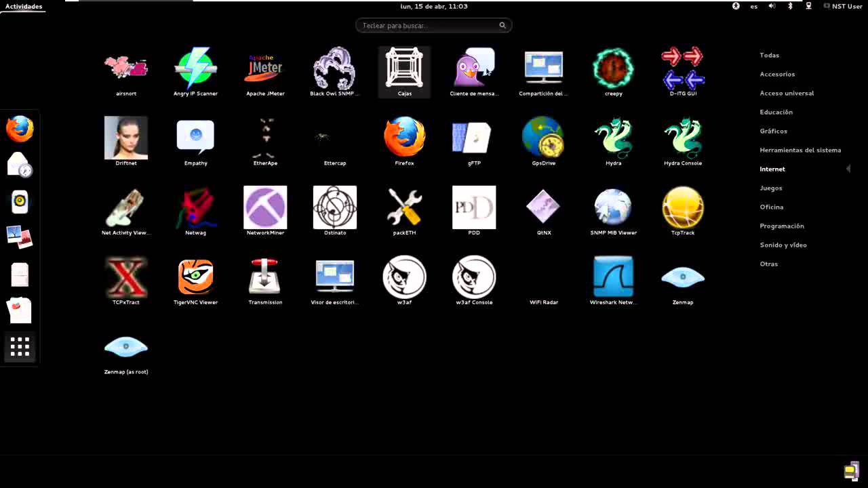Open Cliente de mensajería with the purple bird icon

[x=474, y=72]
